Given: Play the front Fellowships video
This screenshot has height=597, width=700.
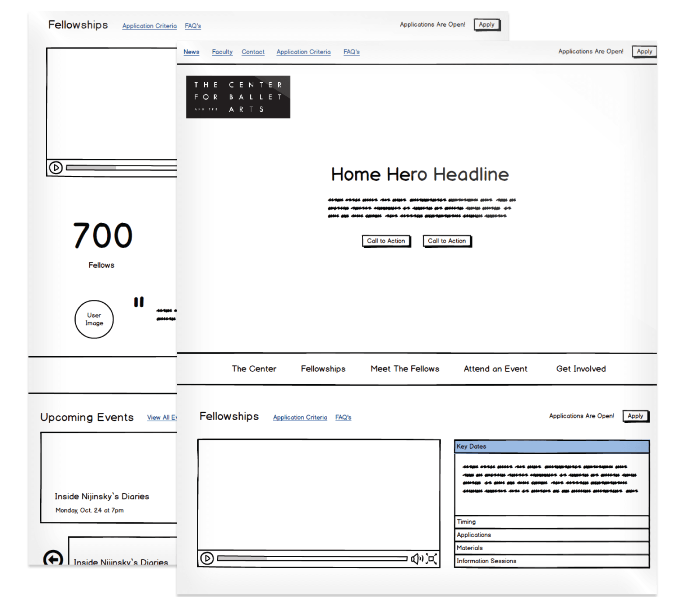Looking at the screenshot, I should (x=207, y=558).
